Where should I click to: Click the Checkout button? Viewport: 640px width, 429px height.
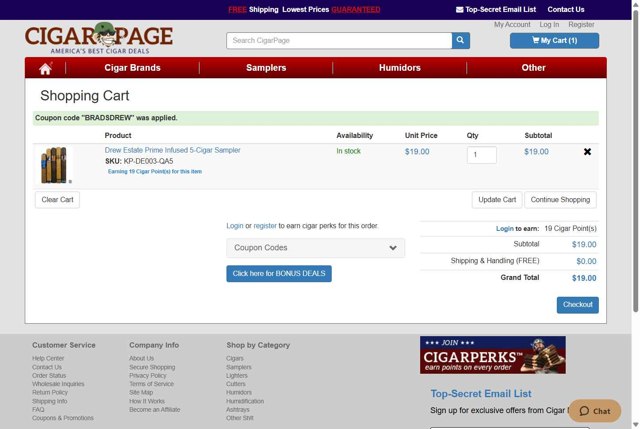578,305
